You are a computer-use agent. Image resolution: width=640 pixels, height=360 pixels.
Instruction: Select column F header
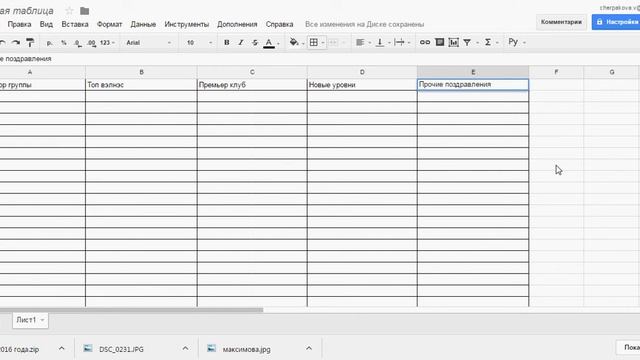(556, 72)
